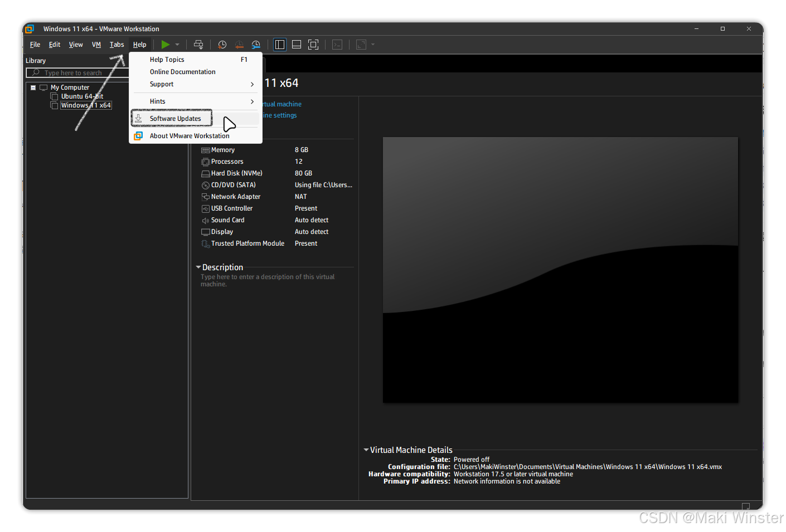Click the description text field

(x=268, y=280)
